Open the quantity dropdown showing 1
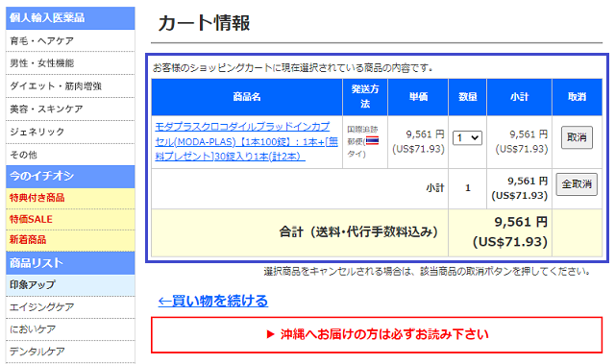Viewport: 615px width, 364px height. pos(467,138)
